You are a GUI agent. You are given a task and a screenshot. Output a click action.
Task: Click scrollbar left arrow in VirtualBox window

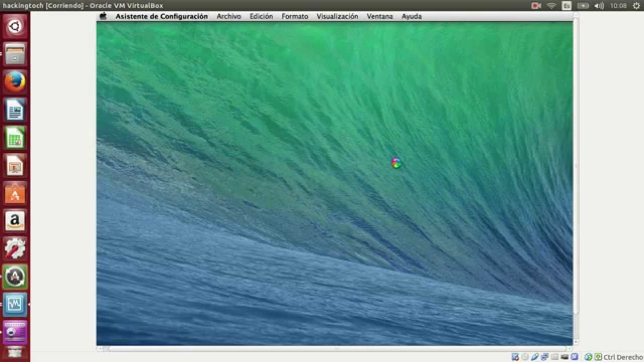[x=100, y=348]
